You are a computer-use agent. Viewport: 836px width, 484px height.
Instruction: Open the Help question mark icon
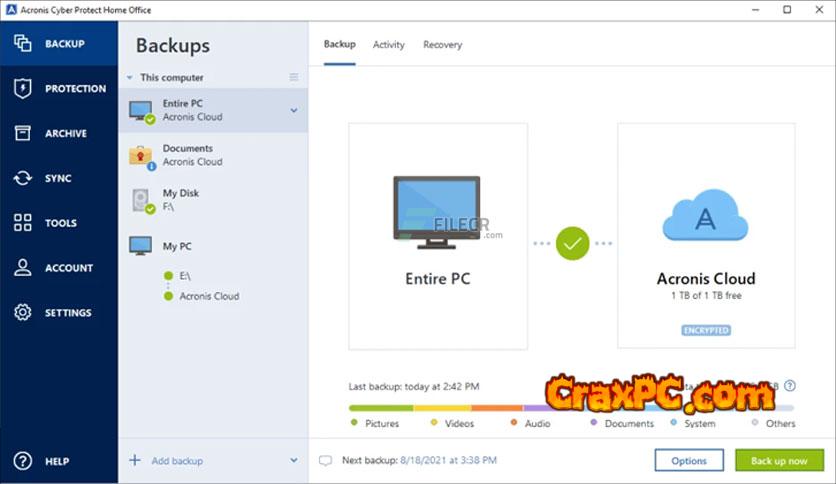[22, 461]
